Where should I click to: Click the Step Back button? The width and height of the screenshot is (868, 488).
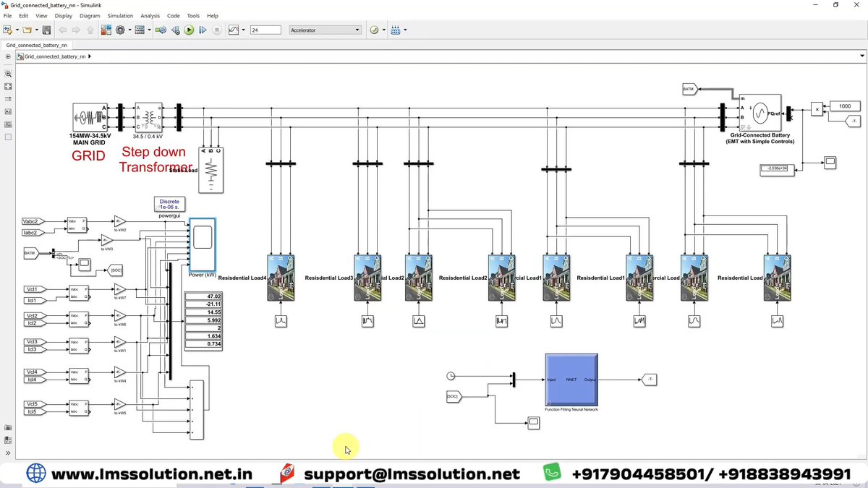(x=175, y=30)
